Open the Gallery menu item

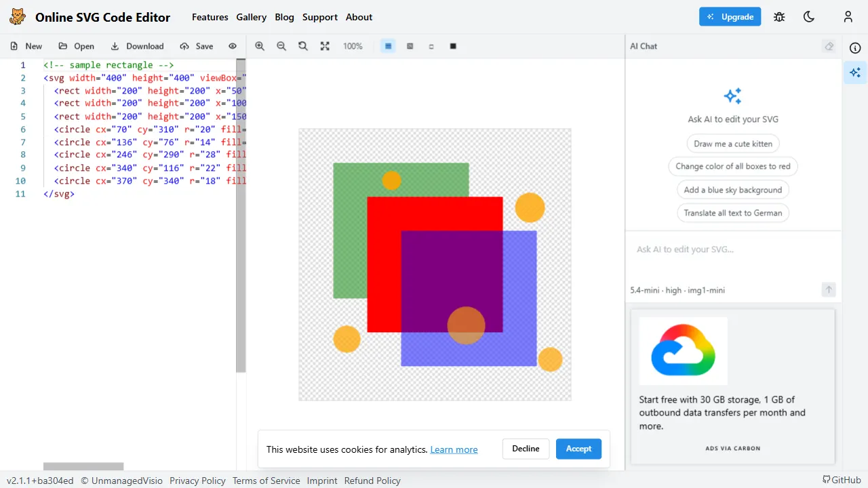(251, 17)
